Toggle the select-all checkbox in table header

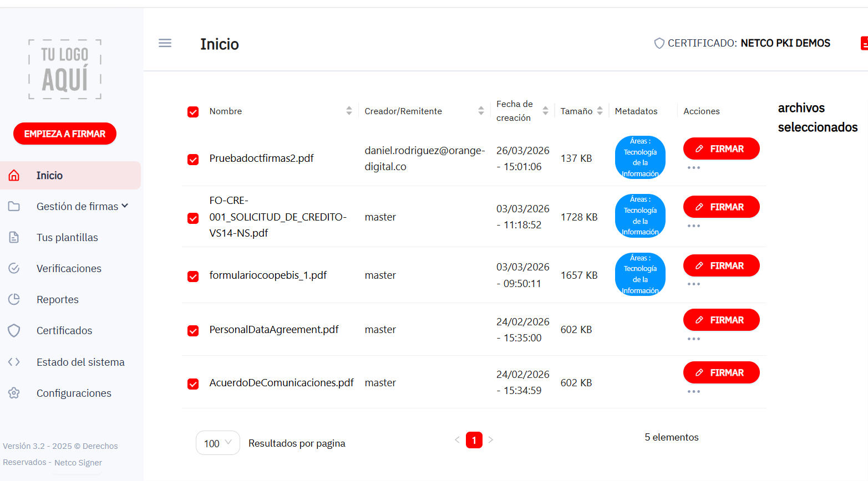click(193, 112)
